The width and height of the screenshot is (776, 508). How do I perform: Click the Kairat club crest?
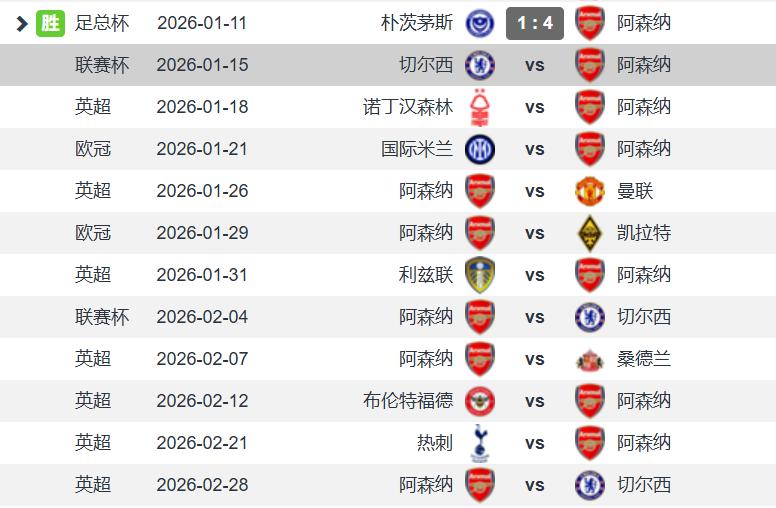coord(590,233)
